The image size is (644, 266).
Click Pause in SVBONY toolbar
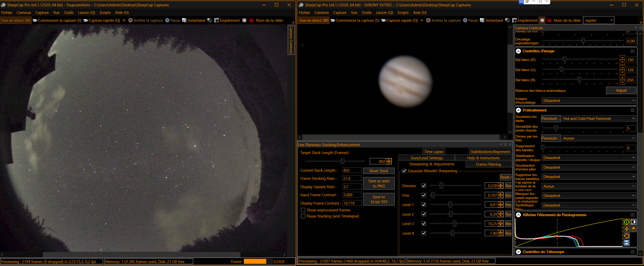[470, 20]
